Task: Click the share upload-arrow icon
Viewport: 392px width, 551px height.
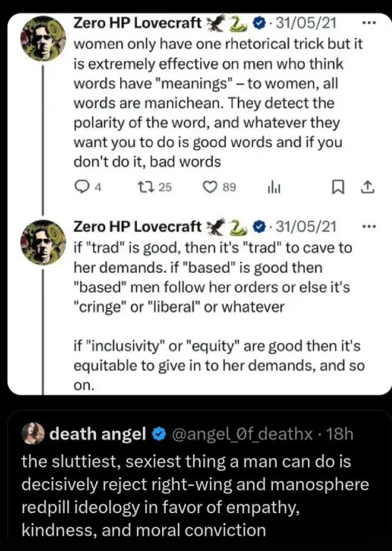Action: [x=367, y=187]
